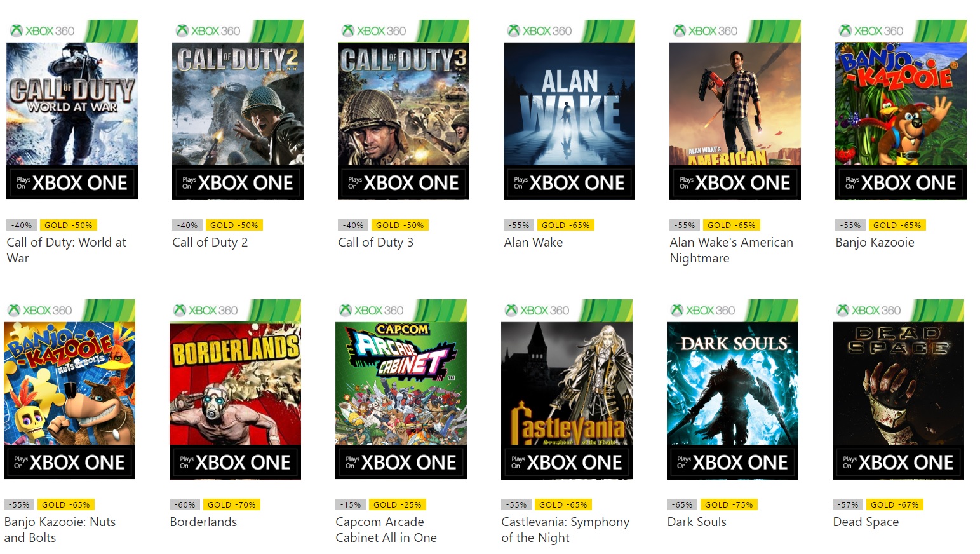Click the GOLD -75% badge under Dark Souls
The width and height of the screenshot is (980, 554).
click(728, 504)
